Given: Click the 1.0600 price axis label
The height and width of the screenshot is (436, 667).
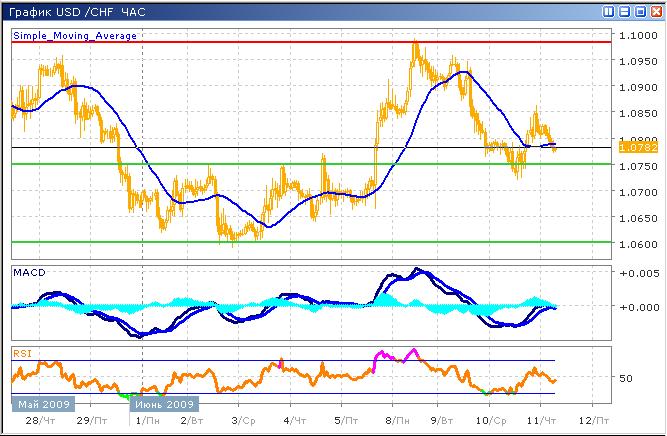Looking at the screenshot, I should click(x=637, y=244).
